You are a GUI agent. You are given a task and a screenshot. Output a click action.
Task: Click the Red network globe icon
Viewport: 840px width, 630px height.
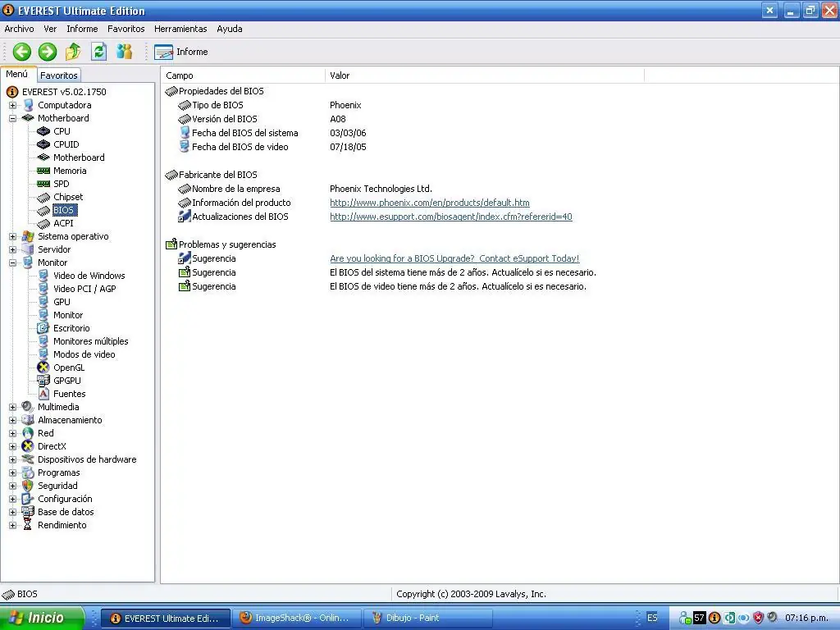point(28,433)
